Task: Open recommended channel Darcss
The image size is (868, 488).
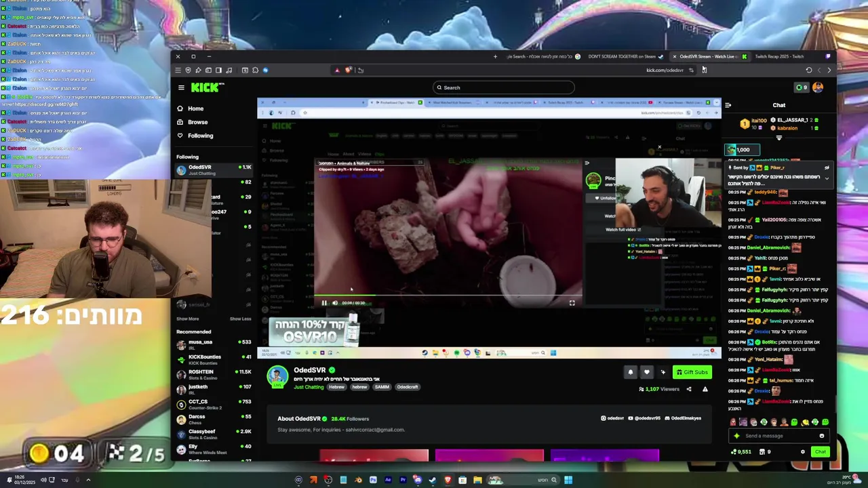Action: [x=214, y=419]
